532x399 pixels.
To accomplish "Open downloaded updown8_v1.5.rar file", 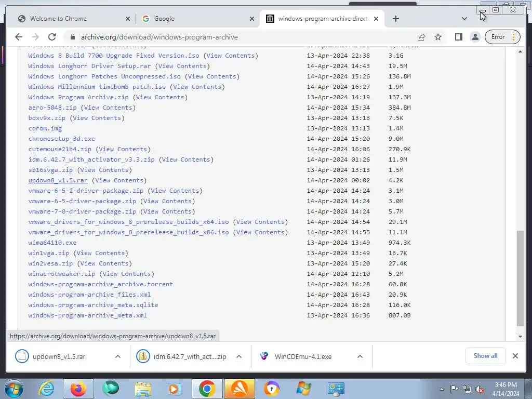I will coord(59,356).
